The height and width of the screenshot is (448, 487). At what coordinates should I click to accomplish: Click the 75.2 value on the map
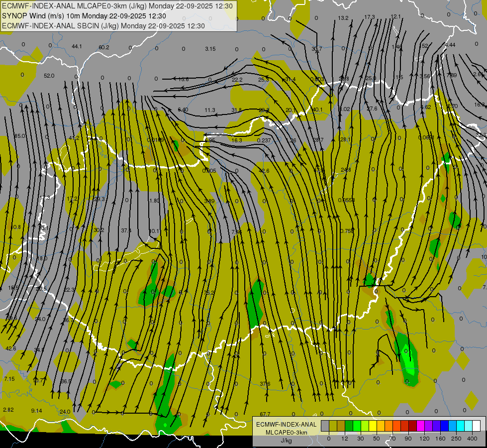click(209, 293)
